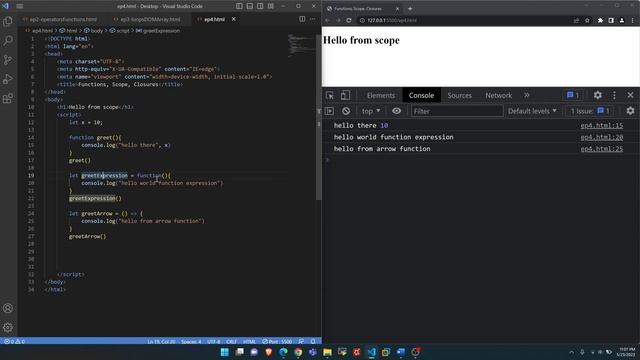This screenshot has height=360, width=640.
Task: Click Ln 19, Col 20 cursor position status
Action: click(161, 341)
